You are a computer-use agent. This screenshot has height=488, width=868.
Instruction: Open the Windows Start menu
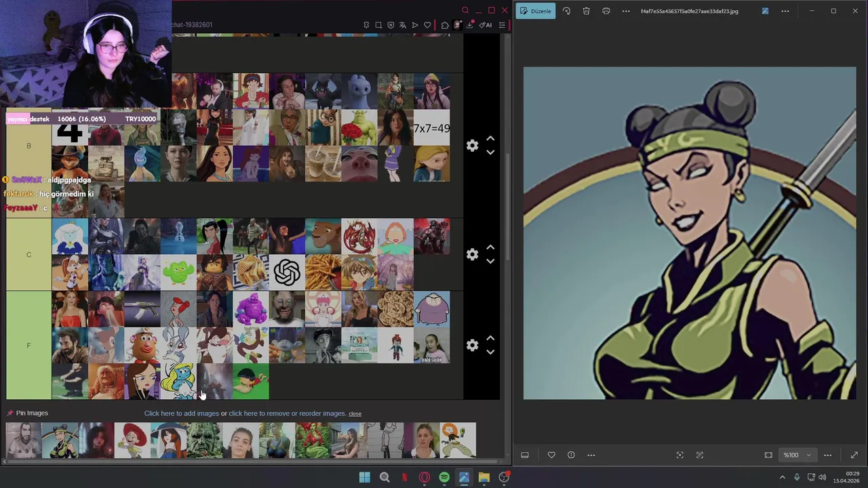coord(365,477)
